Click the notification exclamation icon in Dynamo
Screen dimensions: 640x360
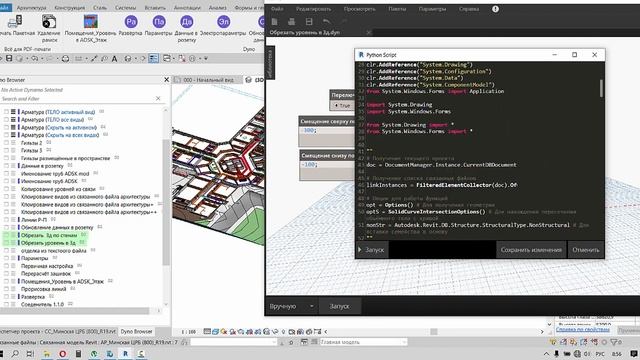[495, 9]
